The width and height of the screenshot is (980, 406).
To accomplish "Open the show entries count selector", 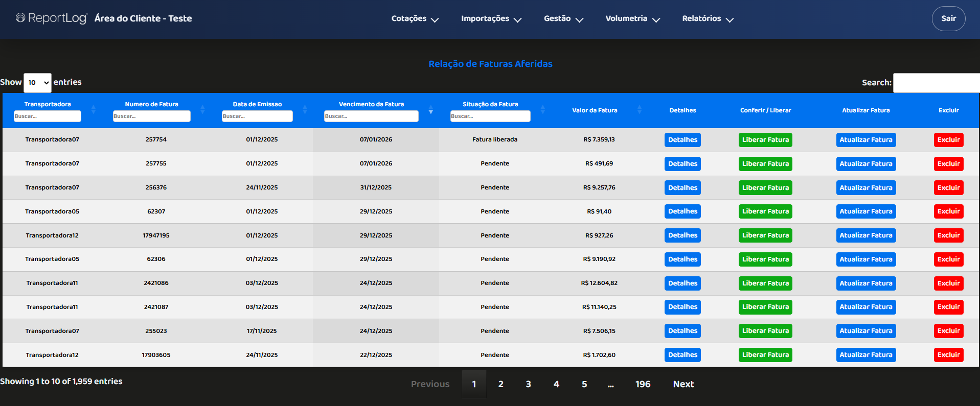I will pos(38,83).
